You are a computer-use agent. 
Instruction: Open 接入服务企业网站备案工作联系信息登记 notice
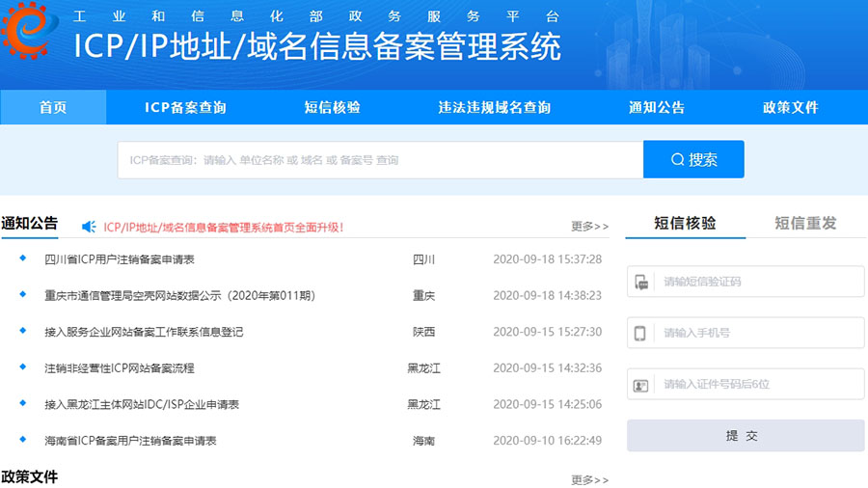(144, 332)
